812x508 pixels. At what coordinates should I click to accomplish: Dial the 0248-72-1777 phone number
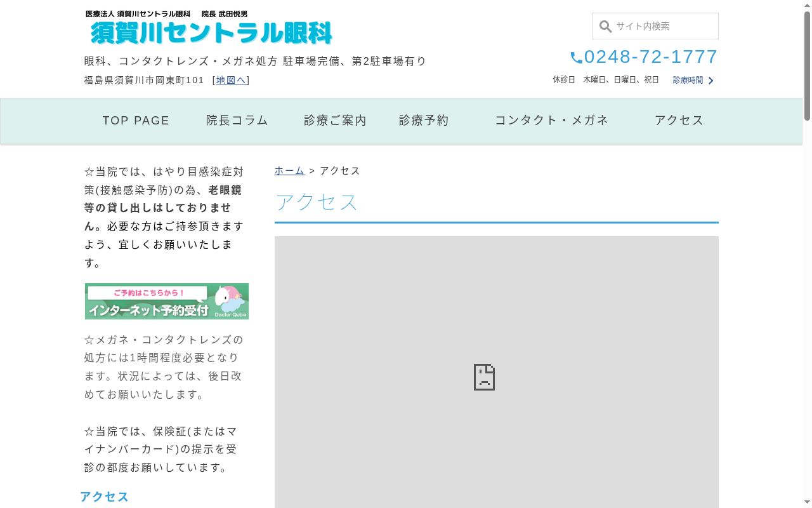[651, 57]
